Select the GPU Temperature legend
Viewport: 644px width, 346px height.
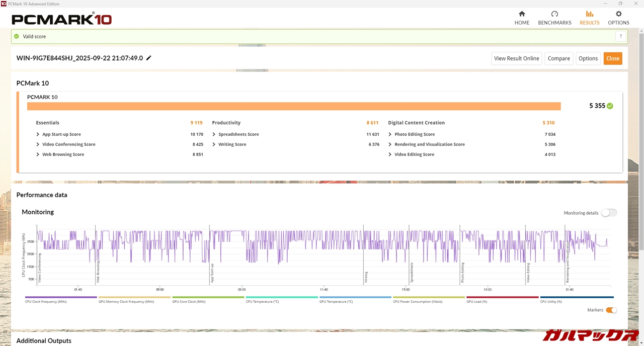coord(355,300)
